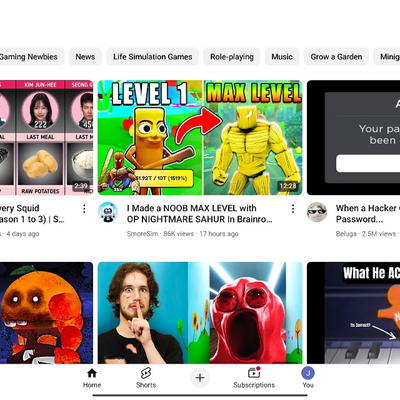Click the 2:39 duration badge
This screenshot has width=400, height=400.
81,186
